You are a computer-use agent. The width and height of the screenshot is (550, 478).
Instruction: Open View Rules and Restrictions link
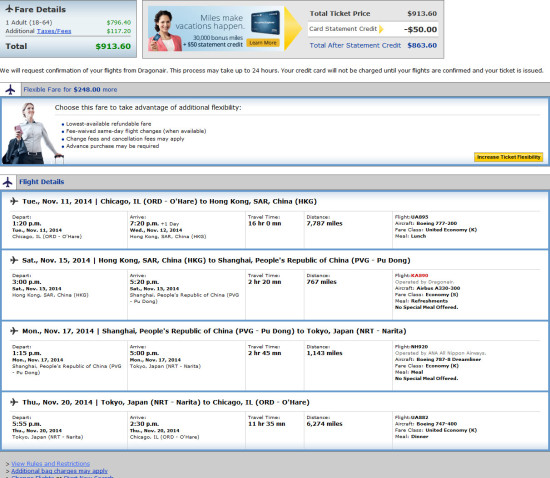tap(51, 464)
